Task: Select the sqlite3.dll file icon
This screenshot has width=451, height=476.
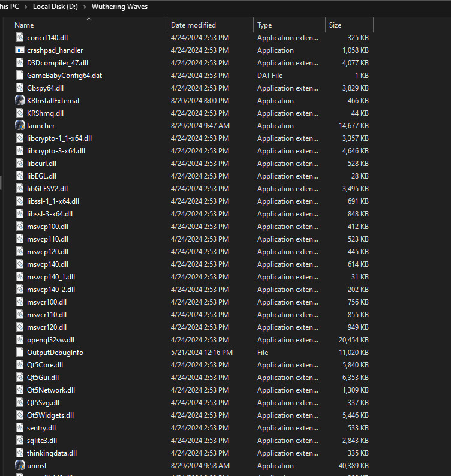Action: pyautogui.click(x=20, y=441)
